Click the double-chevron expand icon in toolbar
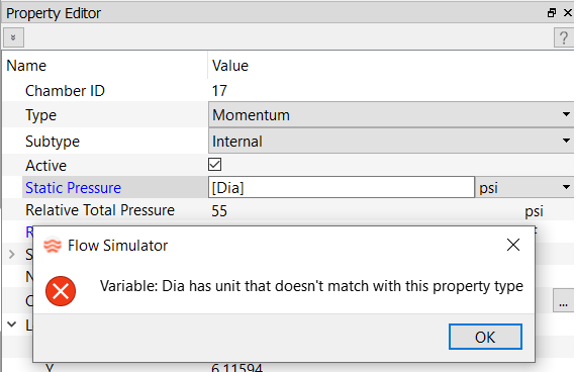This screenshot has height=372, width=576. point(13,37)
